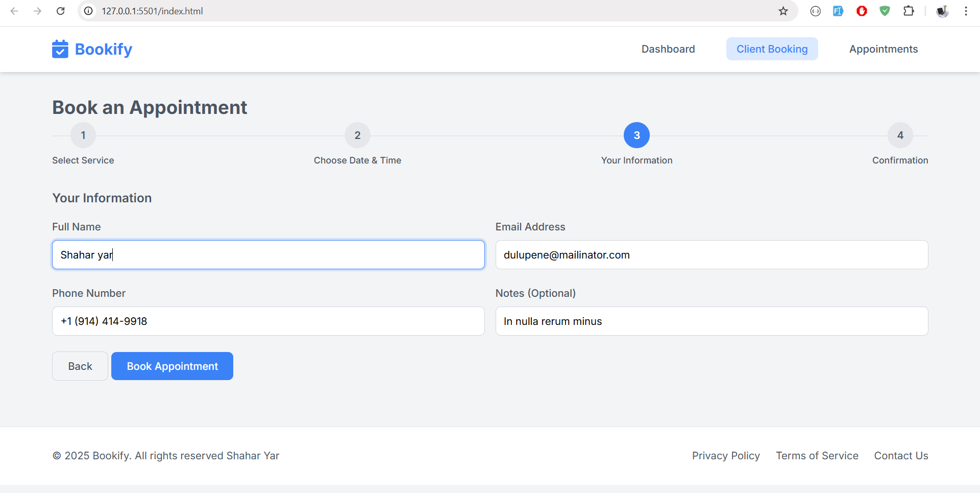Screen dimensions: 980x493
Task: Go to the Dashboard nav tab
Action: click(668, 49)
